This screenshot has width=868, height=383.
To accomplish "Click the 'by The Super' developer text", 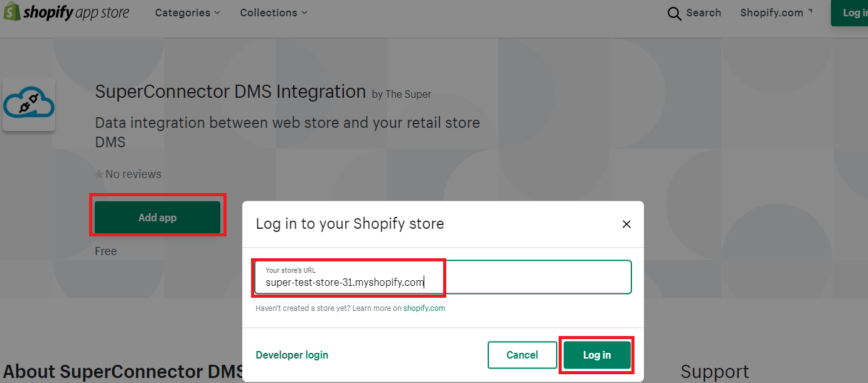I will [x=402, y=94].
